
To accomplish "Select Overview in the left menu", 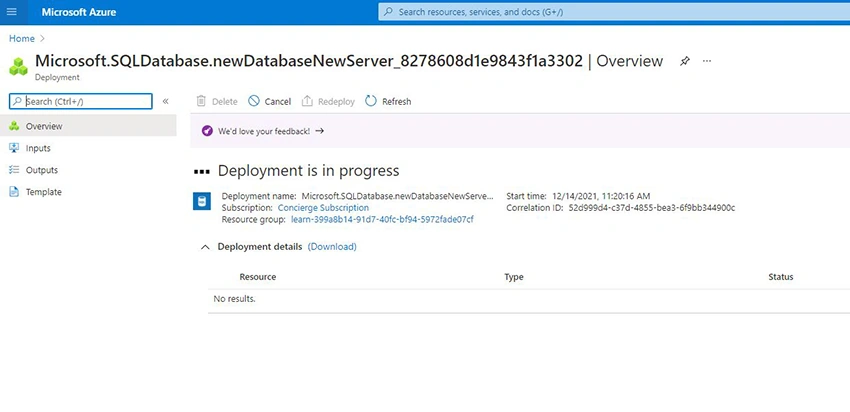I will click(88, 126).
